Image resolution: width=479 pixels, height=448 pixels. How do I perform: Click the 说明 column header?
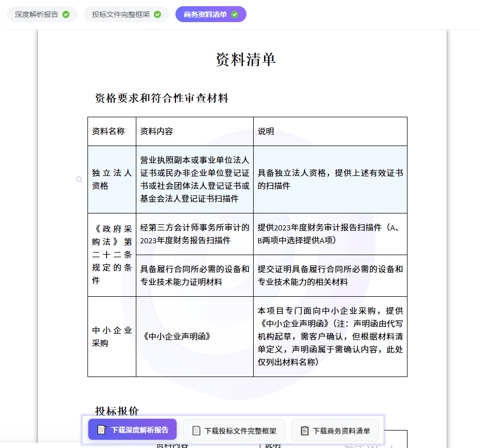tap(330, 131)
